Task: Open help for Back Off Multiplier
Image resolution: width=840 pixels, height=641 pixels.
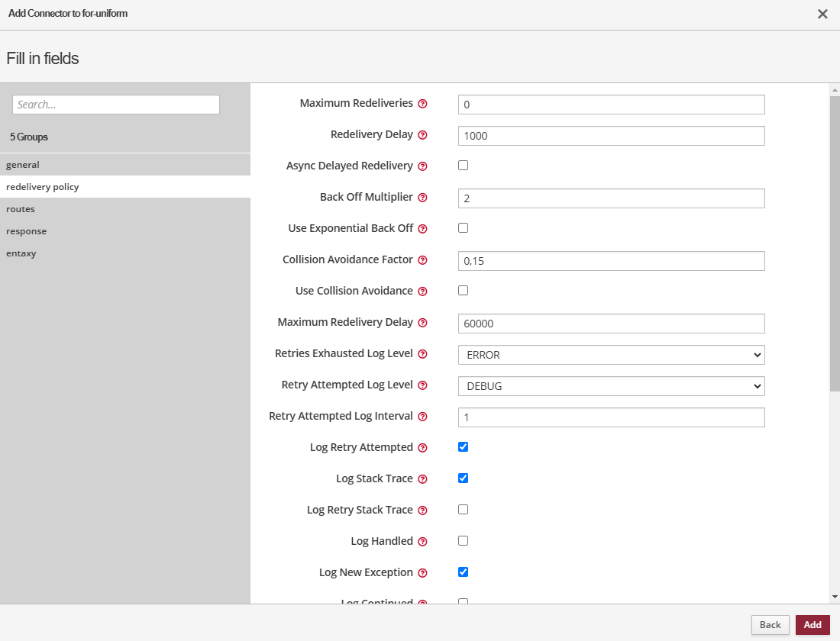Action: coord(422,198)
